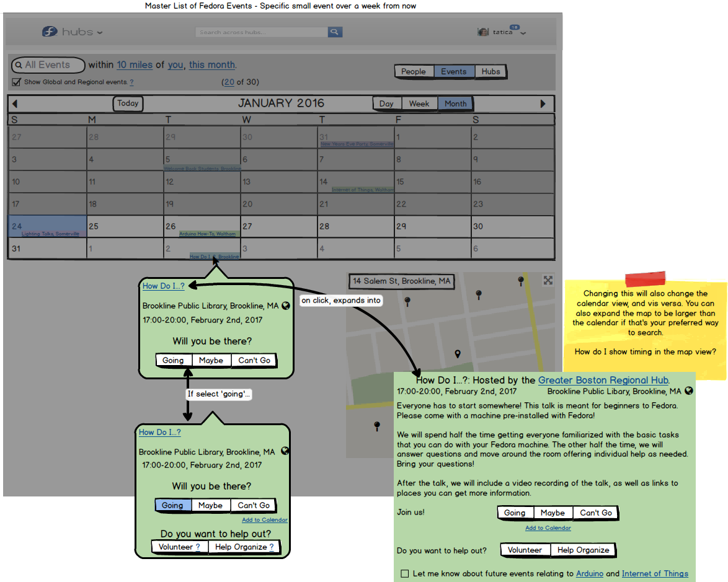Change the 'this month' time filter

point(212,65)
